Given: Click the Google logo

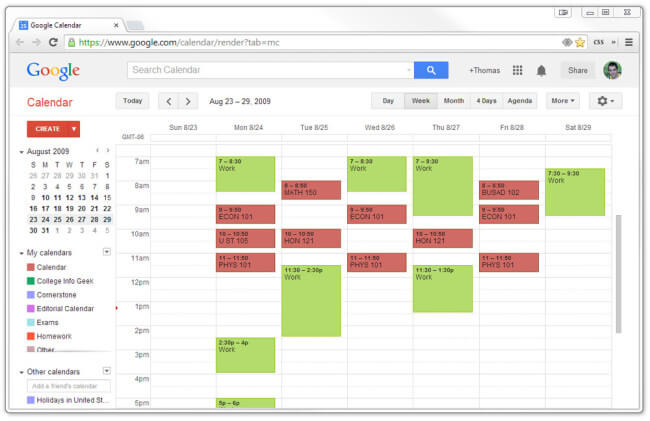Looking at the screenshot, I should coord(53,71).
